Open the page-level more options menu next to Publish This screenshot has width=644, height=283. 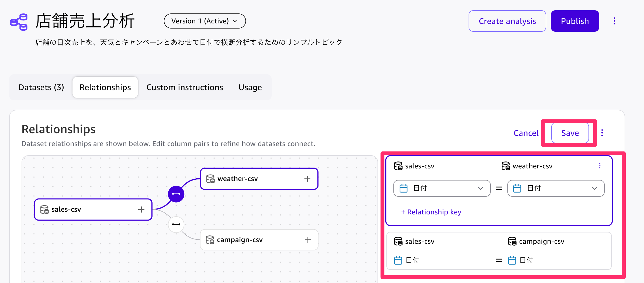[x=614, y=21]
